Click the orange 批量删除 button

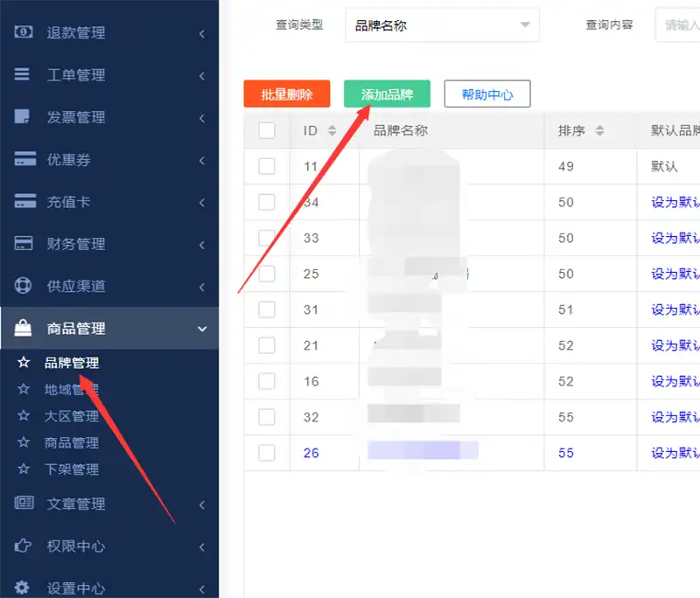click(287, 94)
